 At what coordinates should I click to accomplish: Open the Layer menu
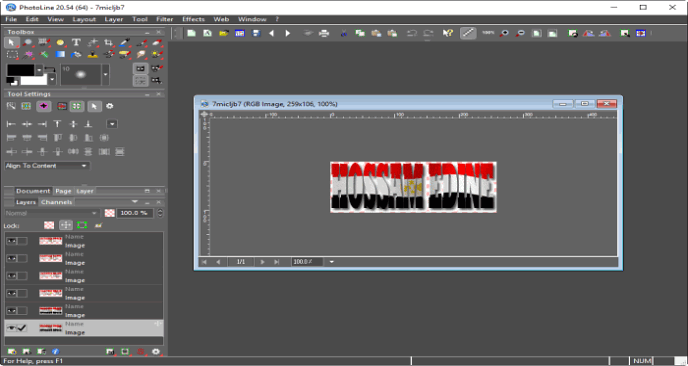pyautogui.click(x=114, y=19)
